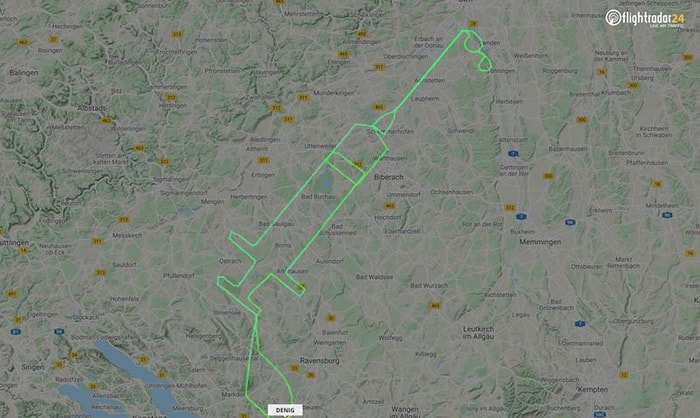Click road 16 shield near Roggenburg
The width and height of the screenshot is (700, 418).
pos(601,72)
